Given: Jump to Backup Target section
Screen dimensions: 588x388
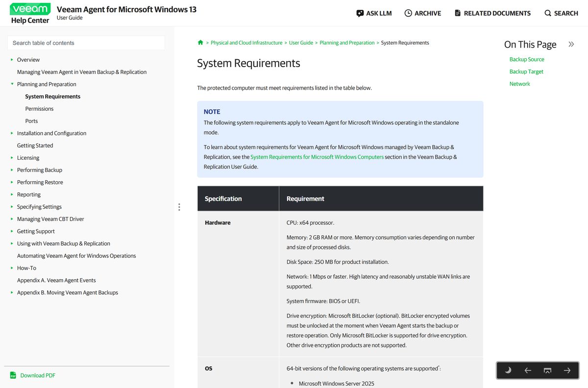Looking at the screenshot, I should (x=526, y=72).
